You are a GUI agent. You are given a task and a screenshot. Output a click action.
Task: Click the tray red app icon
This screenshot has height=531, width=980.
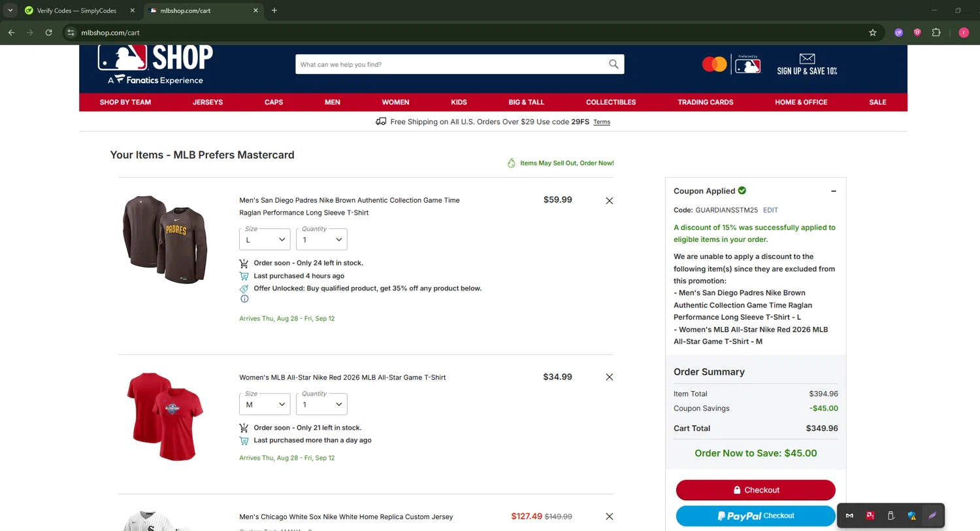click(870, 515)
